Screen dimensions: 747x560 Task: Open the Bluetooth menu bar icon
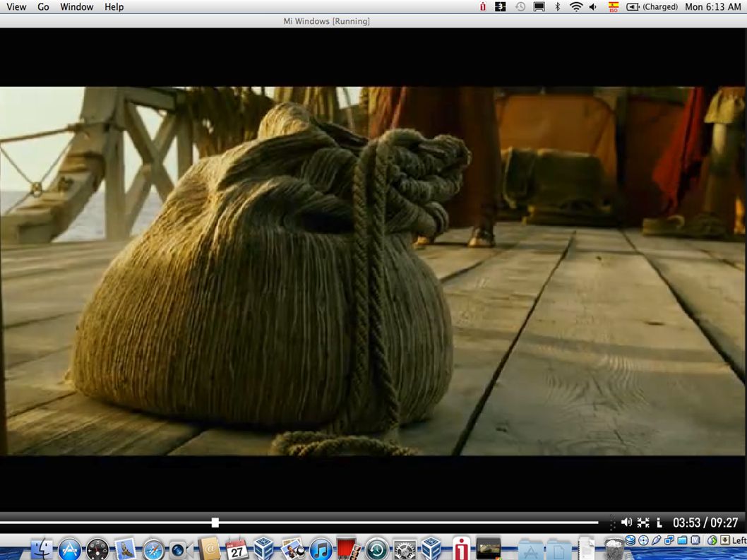557,6
